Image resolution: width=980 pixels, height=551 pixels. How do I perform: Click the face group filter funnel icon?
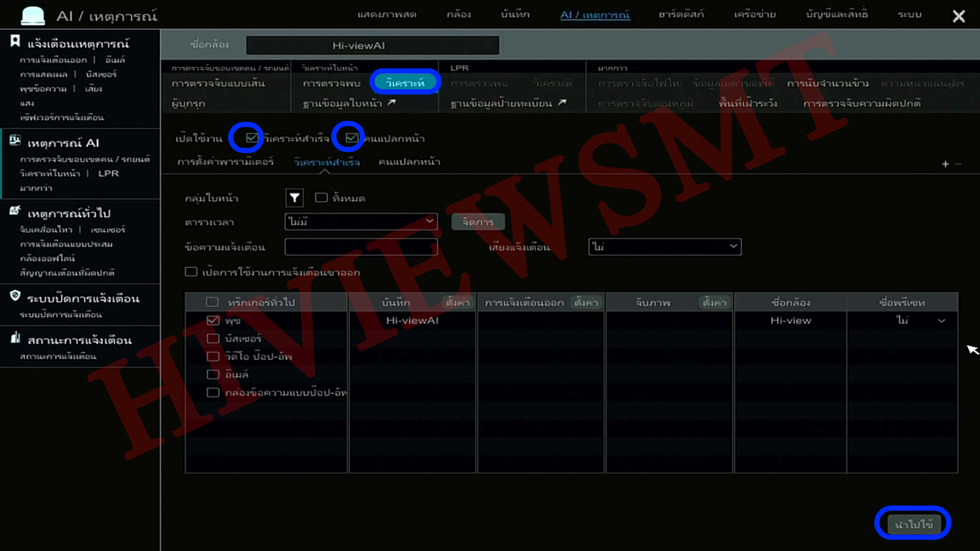(295, 198)
